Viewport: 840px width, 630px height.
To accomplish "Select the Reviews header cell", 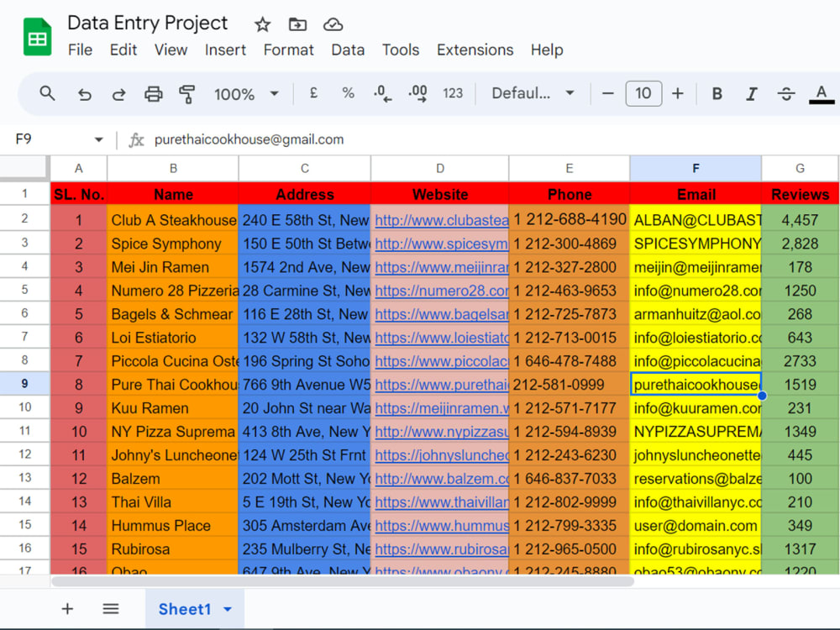I will tap(800, 194).
